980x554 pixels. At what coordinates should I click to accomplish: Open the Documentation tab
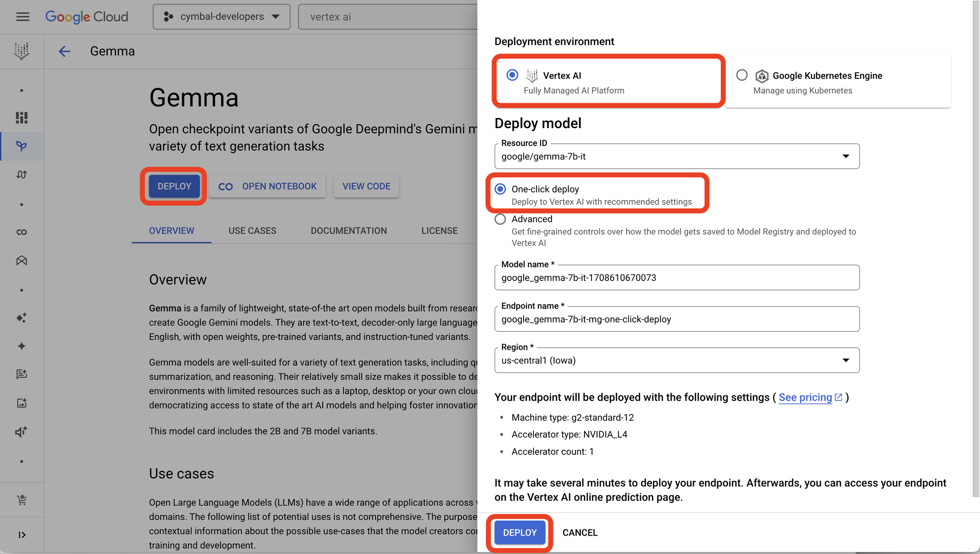[348, 231]
